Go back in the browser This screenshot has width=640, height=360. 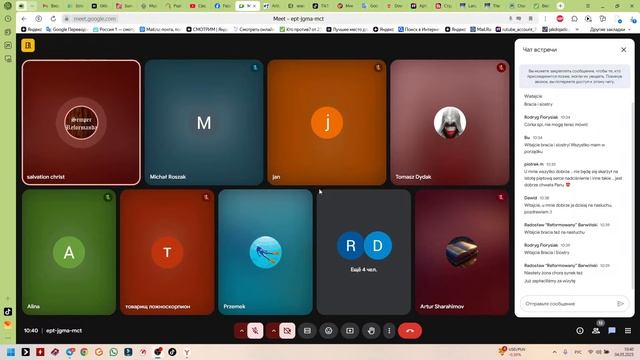[x=24, y=19]
